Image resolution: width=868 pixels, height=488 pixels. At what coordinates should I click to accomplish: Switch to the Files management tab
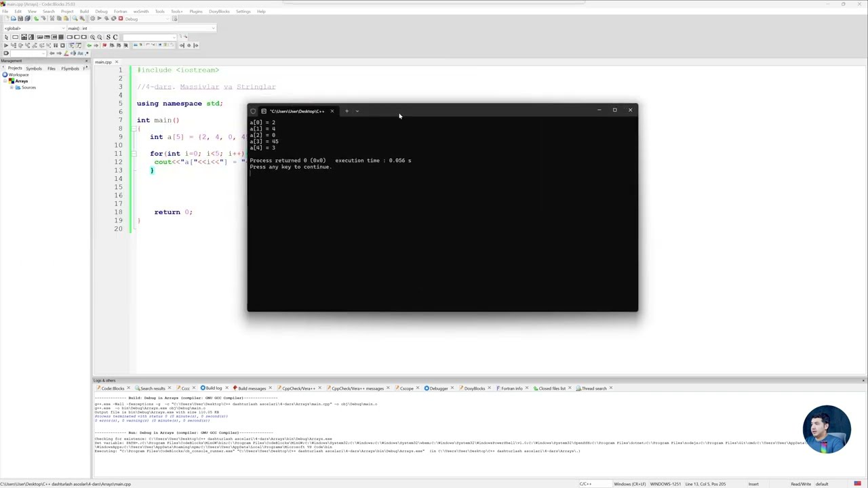52,68
